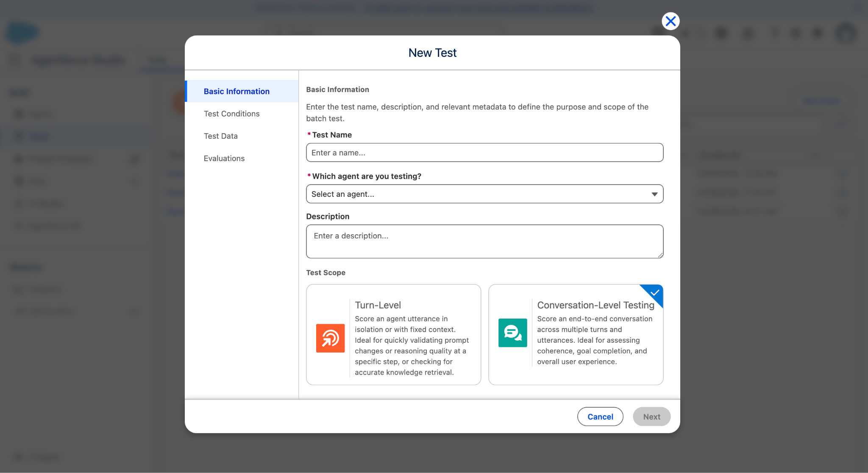The height and width of the screenshot is (473, 868).
Task: Click the blue checkmark corner badge
Action: [655, 292]
